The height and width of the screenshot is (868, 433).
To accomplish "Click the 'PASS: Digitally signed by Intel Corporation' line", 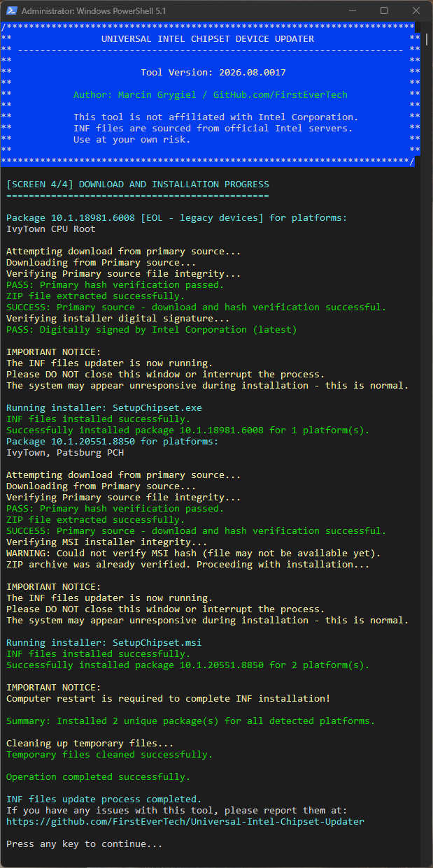I will [152, 330].
